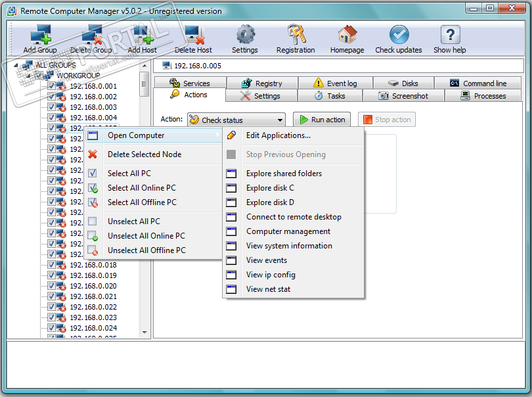Collapse the ALL GROUPS tree node
Screen dimensions: 532x397
[x=16, y=65]
